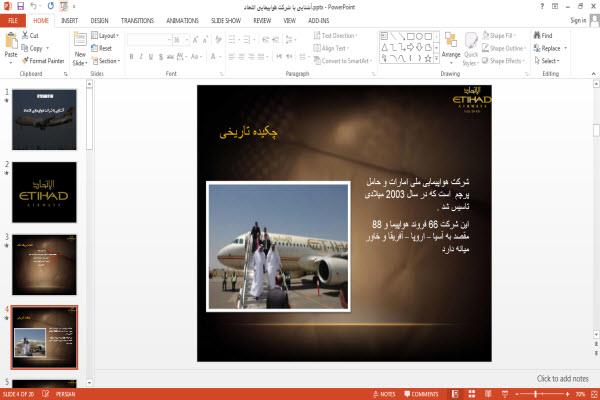Open Replace text tool
Viewport: 600px width, 400px height.
click(550, 48)
